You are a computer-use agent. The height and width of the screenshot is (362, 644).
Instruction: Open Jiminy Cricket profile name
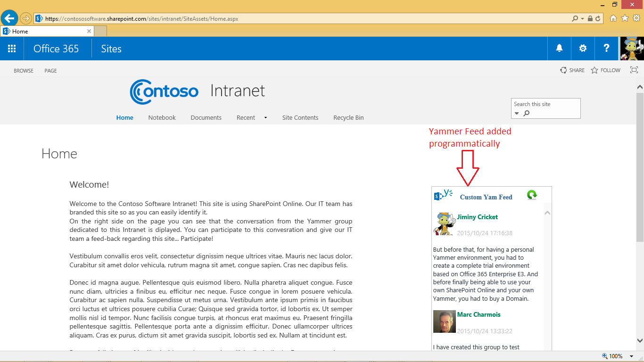478,217
